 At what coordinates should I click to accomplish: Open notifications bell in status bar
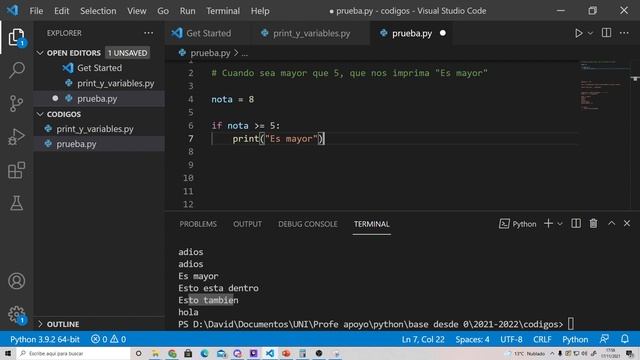point(624,339)
